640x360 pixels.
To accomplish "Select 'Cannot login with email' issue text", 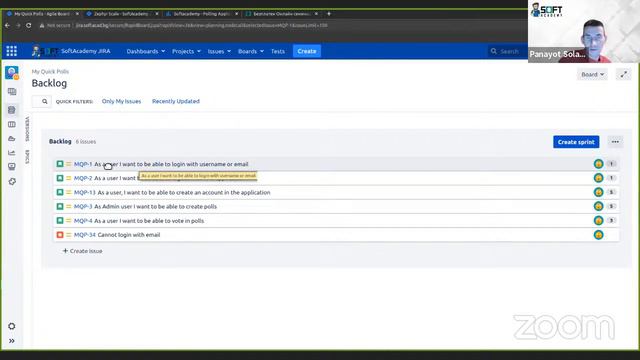I will [x=129, y=235].
